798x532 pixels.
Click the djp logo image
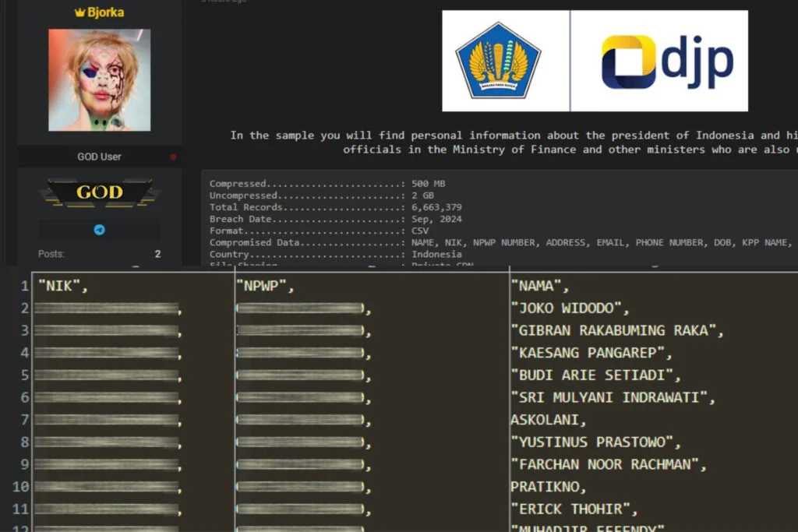pyautogui.click(x=667, y=62)
